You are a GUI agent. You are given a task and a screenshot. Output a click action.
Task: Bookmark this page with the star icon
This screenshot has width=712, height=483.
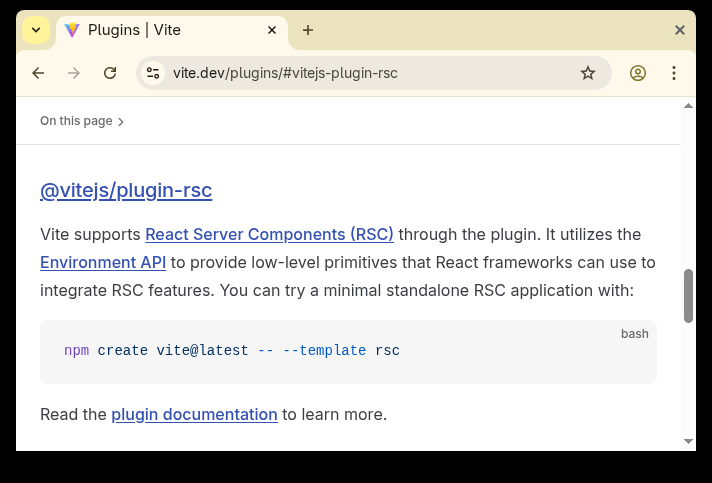pyautogui.click(x=588, y=73)
